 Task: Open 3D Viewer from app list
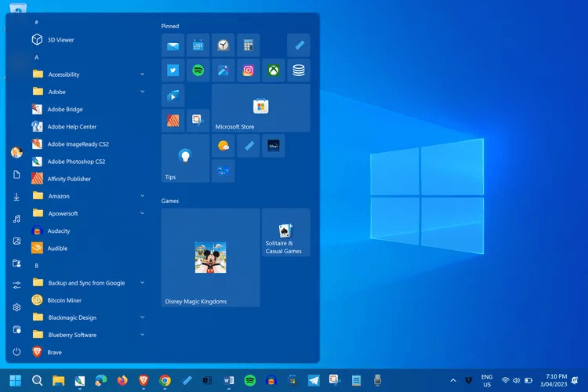click(x=88, y=40)
